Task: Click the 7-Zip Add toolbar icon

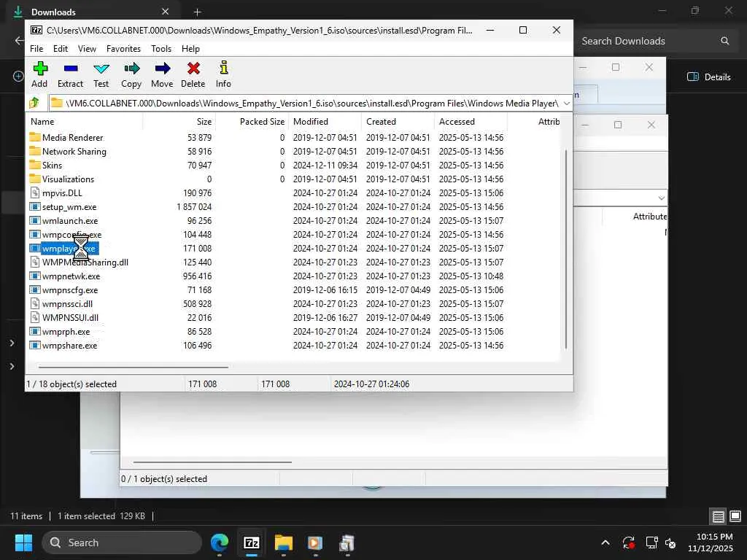Action: (x=40, y=69)
